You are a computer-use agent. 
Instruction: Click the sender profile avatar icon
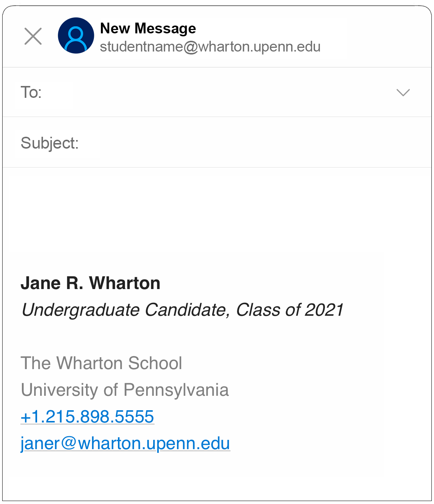pyautogui.click(x=76, y=36)
